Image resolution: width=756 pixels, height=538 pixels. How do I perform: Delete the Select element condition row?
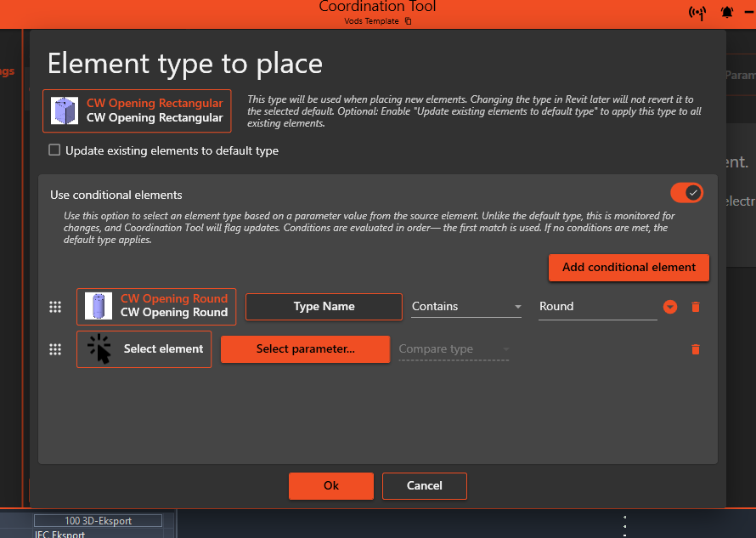695,348
